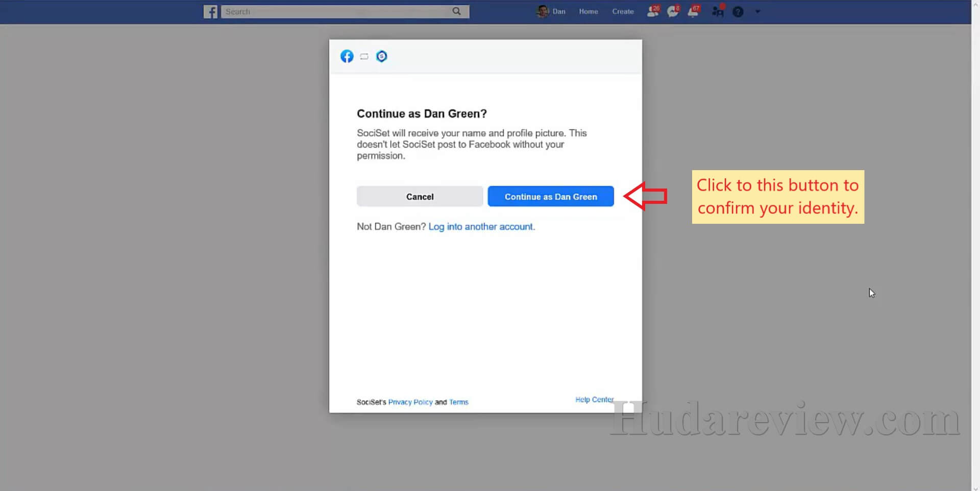Open the notifications bell icon
Screen dimensions: 980x491
(x=693, y=11)
